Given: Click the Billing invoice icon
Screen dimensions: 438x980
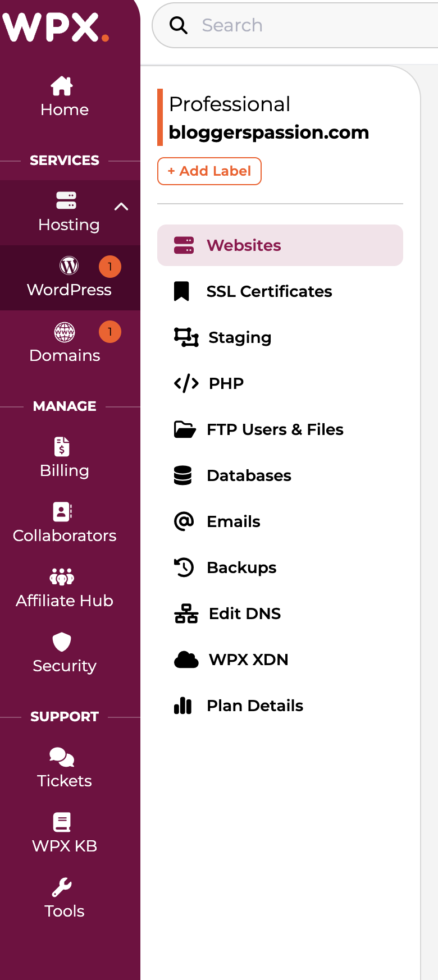Looking at the screenshot, I should pos(61,447).
